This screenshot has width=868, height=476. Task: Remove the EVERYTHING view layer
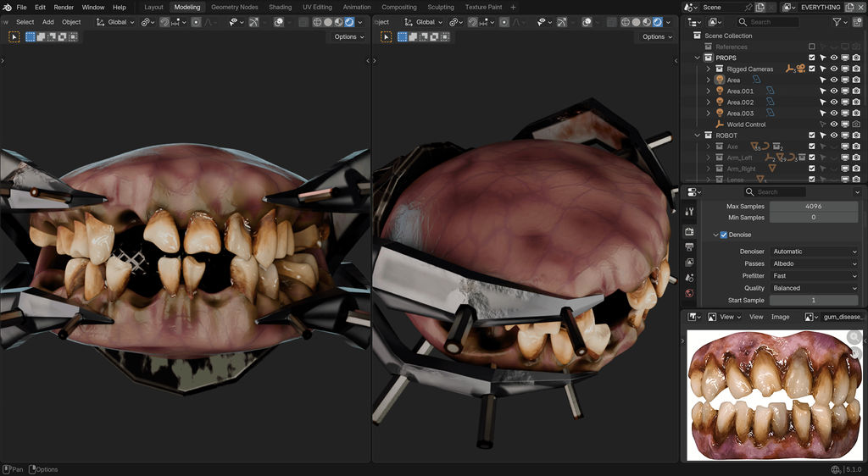click(861, 7)
